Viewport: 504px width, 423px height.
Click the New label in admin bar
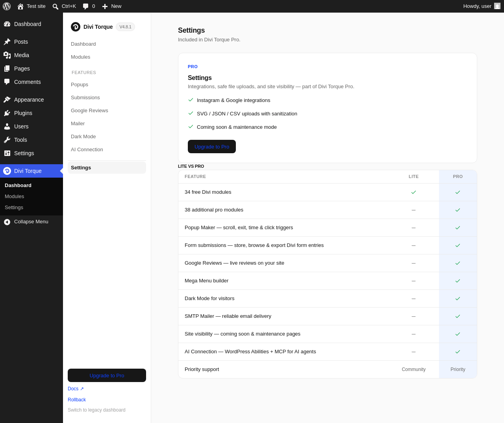point(116,6)
